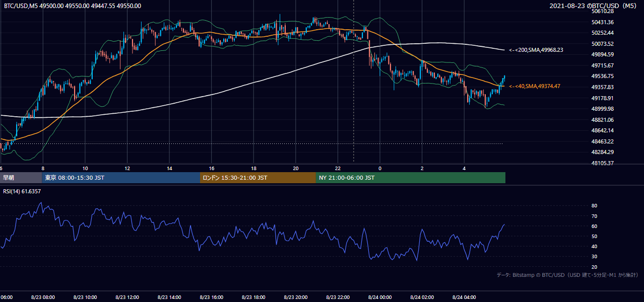
Task: Click the 8/24 00:00 time label
Action: click(380, 297)
